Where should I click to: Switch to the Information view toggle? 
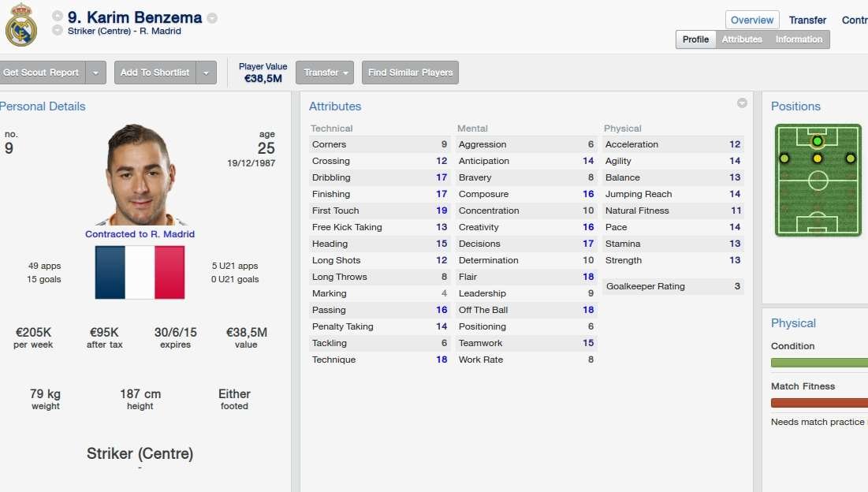(x=799, y=39)
